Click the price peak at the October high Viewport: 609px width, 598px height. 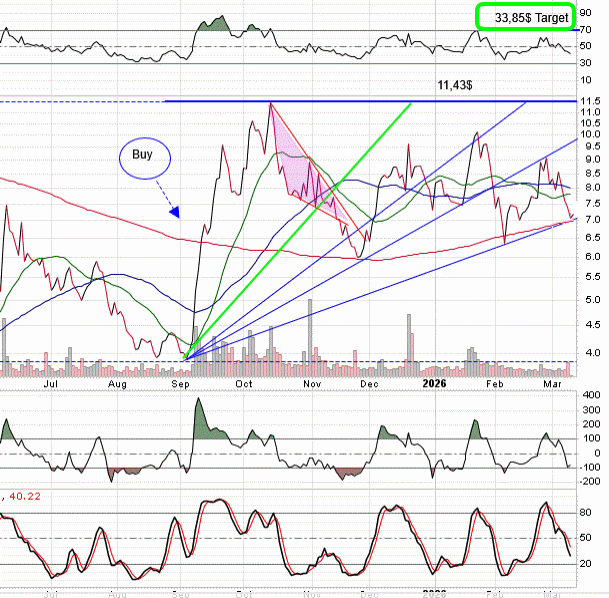(270, 104)
